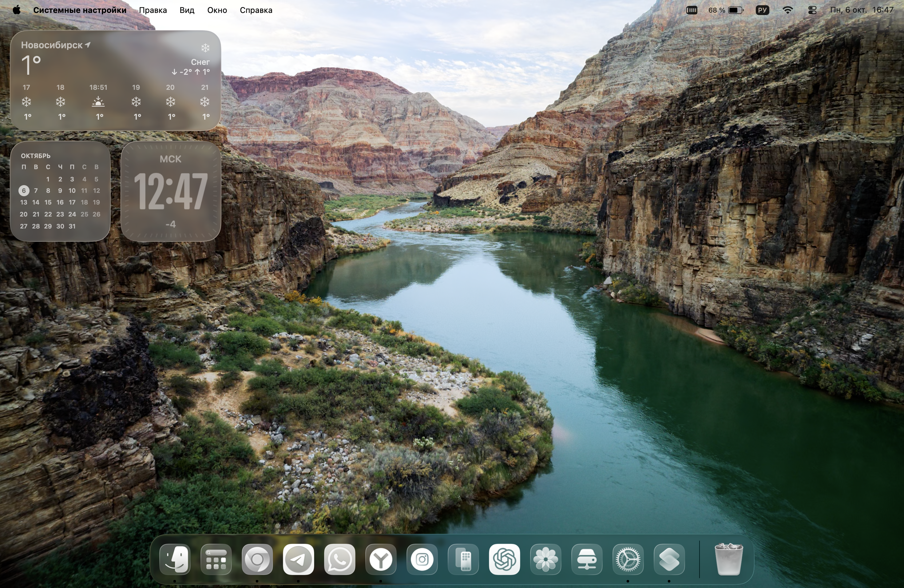The height and width of the screenshot is (588, 904).
Task: Open the Справка menu
Action: pos(256,10)
